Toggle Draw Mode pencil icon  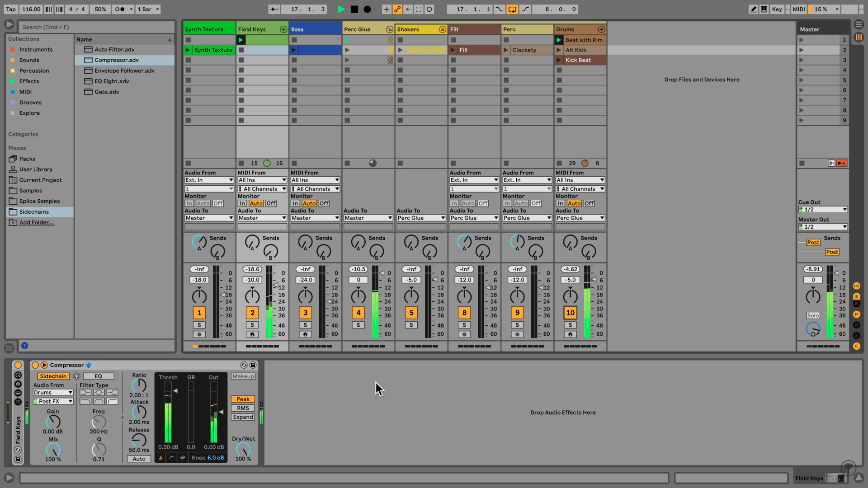point(753,9)
